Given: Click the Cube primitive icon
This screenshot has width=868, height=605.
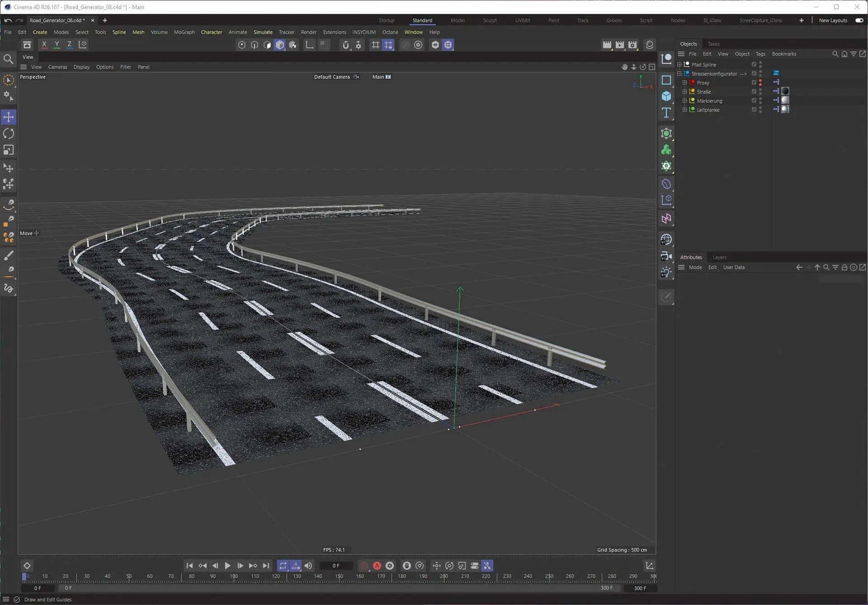Looking at the screenshot, I should (x=666, y=96).
